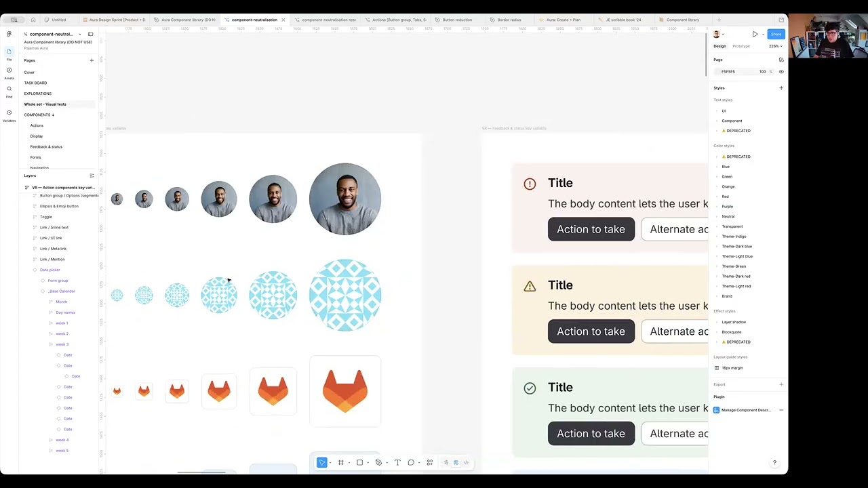This screenshot has height=488, width=868.
Task: Add an export setting with plus
Action: coord(781,384)
